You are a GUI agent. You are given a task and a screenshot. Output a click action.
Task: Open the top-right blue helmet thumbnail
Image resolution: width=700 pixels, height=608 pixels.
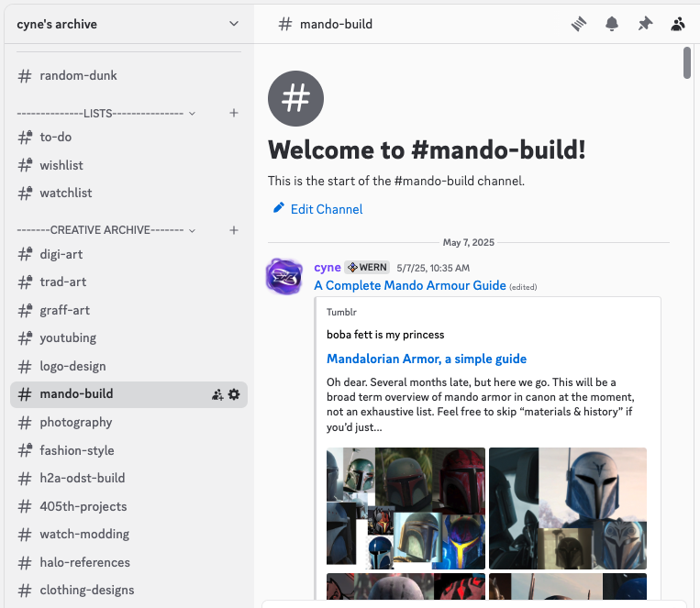568,508
